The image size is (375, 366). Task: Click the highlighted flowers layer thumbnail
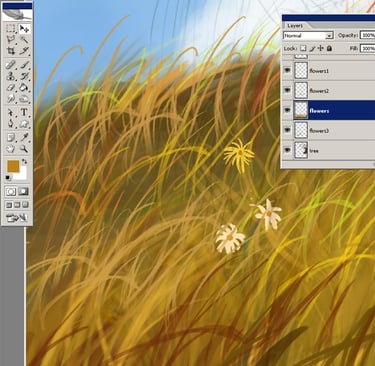pos(301,110)
